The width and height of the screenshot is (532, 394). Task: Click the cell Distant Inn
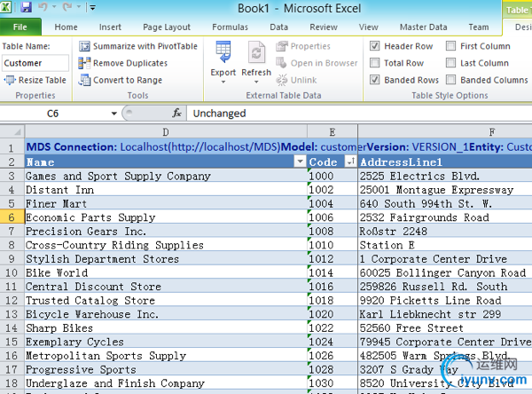166,190
